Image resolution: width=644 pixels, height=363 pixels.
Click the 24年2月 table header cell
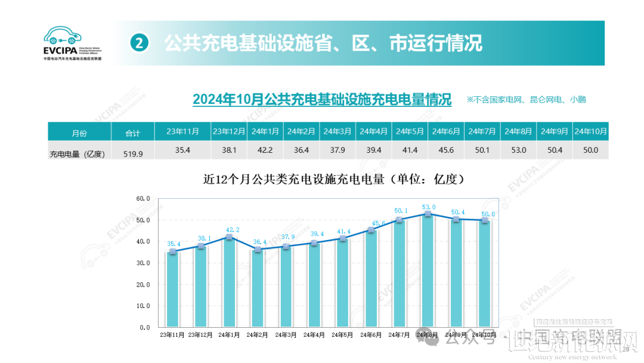coord(302,131)
